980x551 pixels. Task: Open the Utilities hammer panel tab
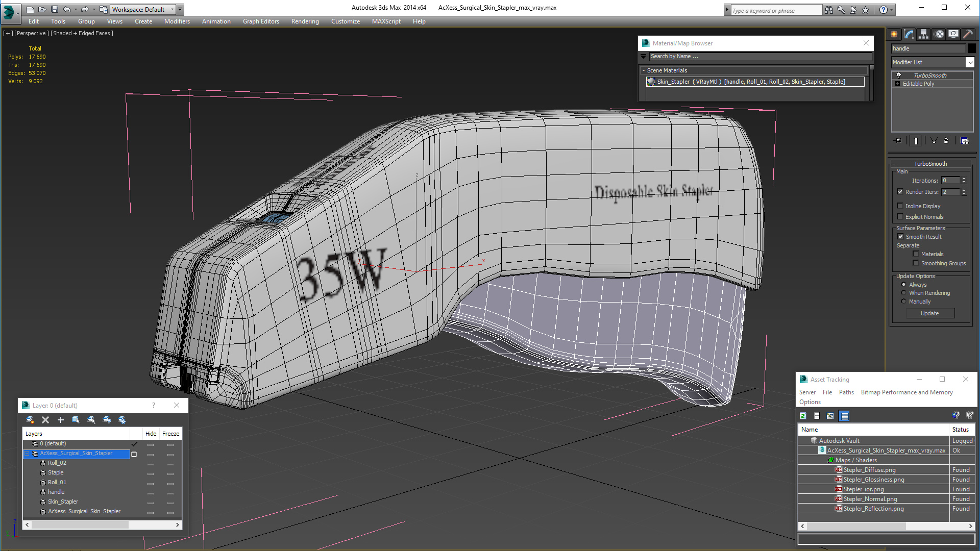click(968, 34)
